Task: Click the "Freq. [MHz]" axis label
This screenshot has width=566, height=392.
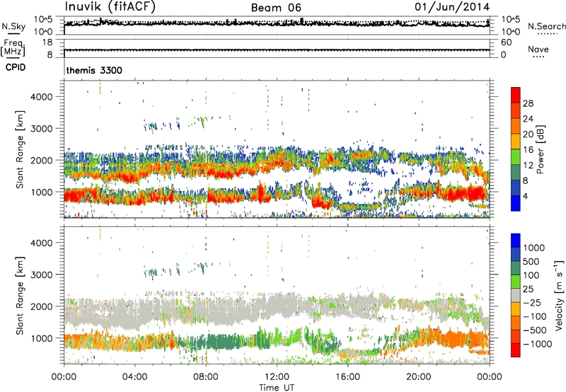Action: coord(13,48)
